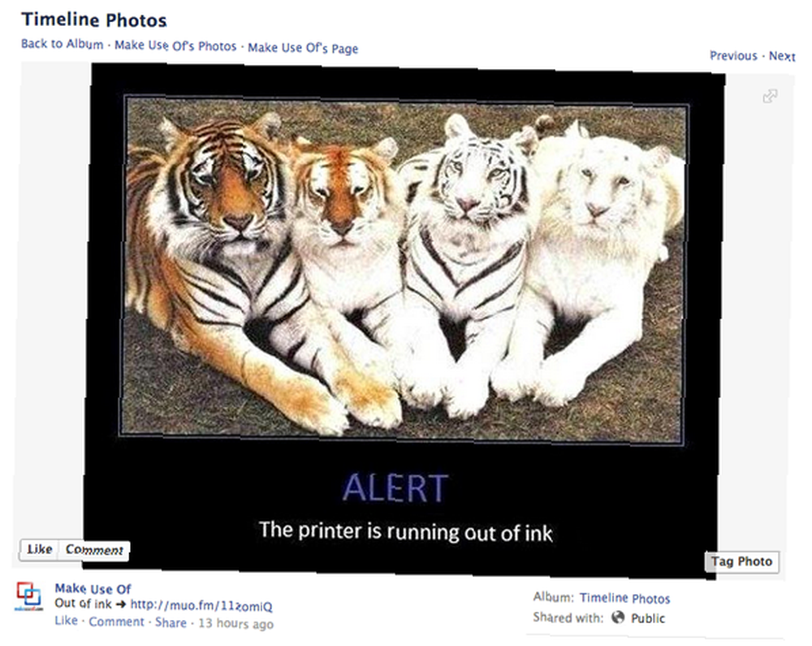Image resolution: width=812 pixels, height=646 pixels.
Task: Click the globe Public privacy icon
Action: pos(618,617)
